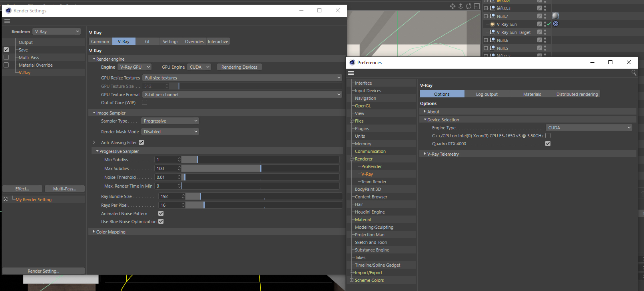Open the GPU Texture Format dropdown
Viewport: 644px width, 291px height.
[x=243, y=95]
